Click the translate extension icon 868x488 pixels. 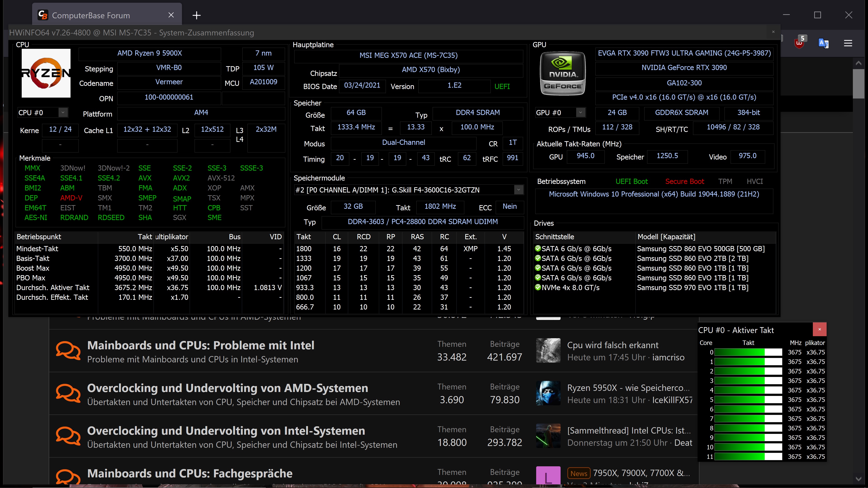pos(823,43)
